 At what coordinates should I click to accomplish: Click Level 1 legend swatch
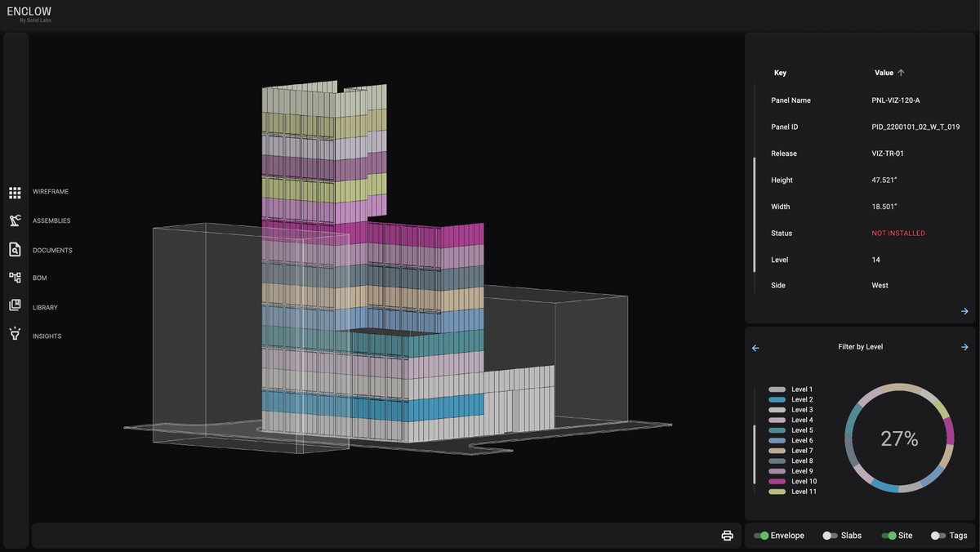click(777, 390)
